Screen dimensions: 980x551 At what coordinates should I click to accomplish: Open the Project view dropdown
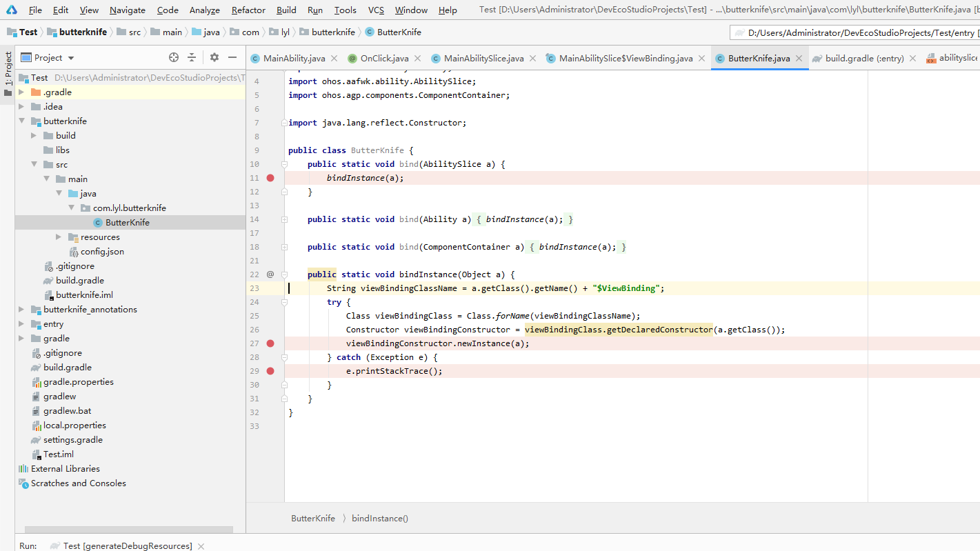pos(71,58)
